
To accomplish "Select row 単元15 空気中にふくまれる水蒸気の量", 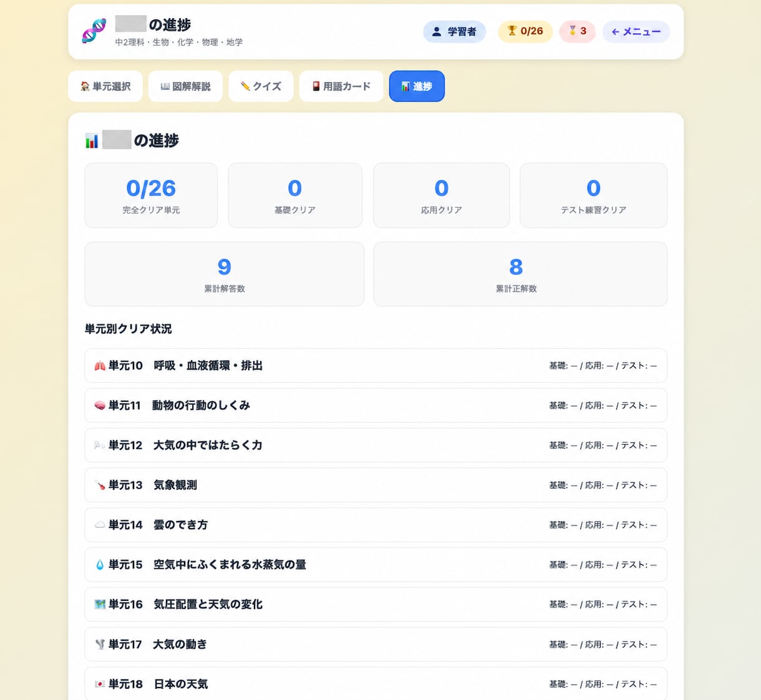I will coord(376,565).
